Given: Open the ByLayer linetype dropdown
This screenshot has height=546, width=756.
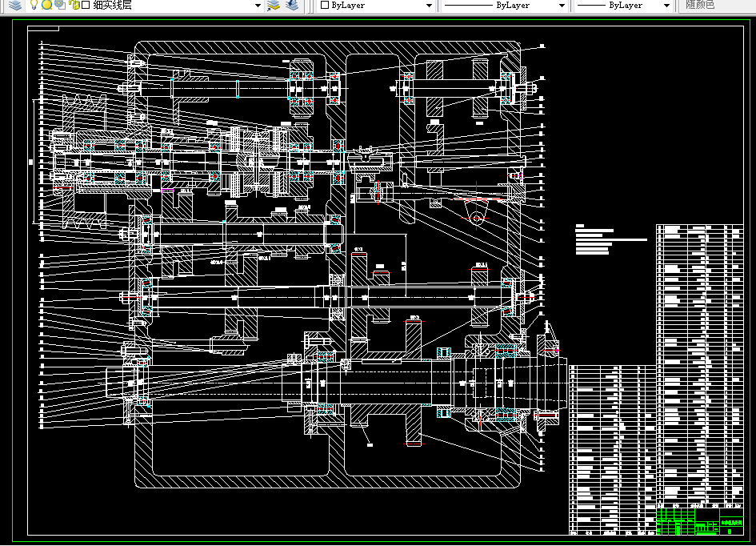Looking at the screenshot, I should click(x=562, y=6).
